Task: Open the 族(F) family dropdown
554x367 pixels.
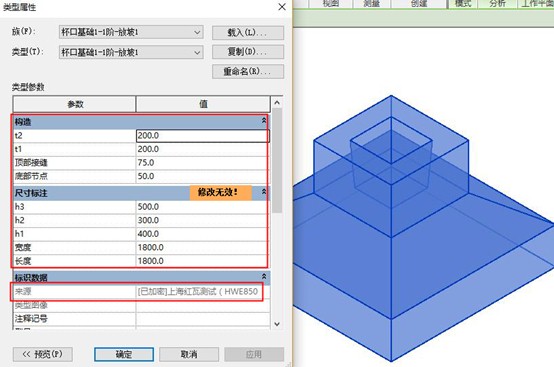Action: (x=131, y=32)
